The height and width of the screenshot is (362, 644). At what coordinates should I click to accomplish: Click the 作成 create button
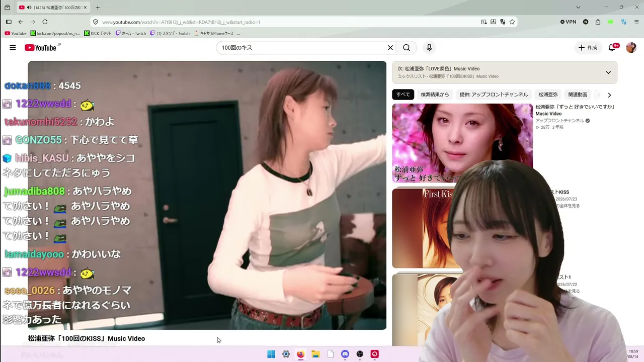tap(588, 48)
